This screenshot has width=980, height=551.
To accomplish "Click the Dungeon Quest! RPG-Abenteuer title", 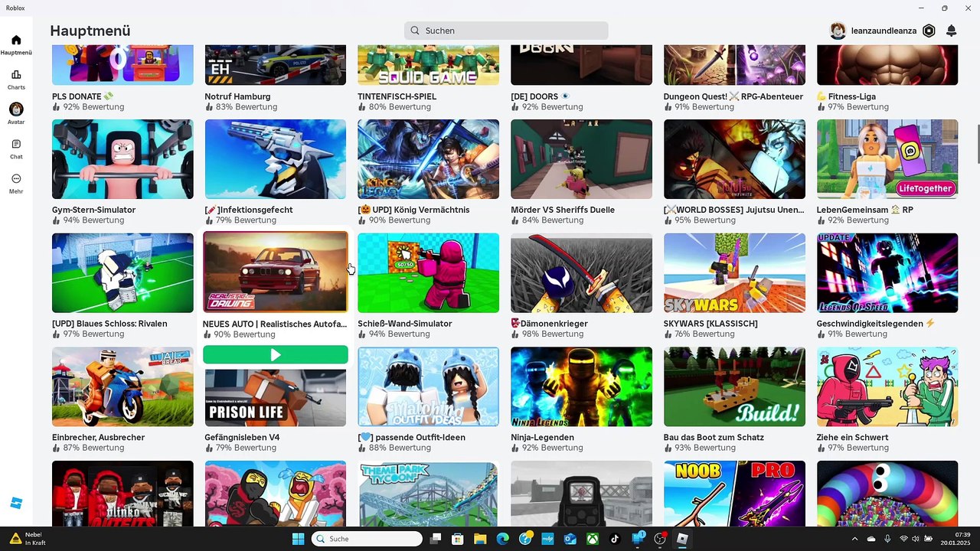I will [733, 96].
